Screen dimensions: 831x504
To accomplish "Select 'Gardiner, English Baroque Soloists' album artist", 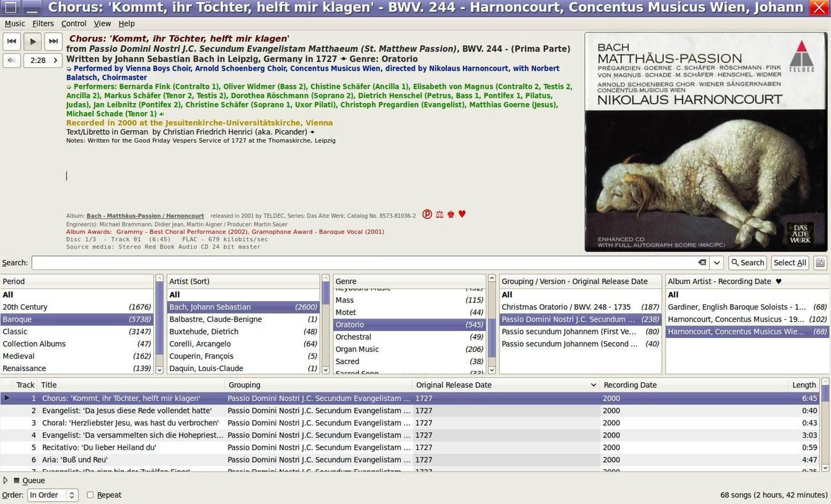I will 748,307.
